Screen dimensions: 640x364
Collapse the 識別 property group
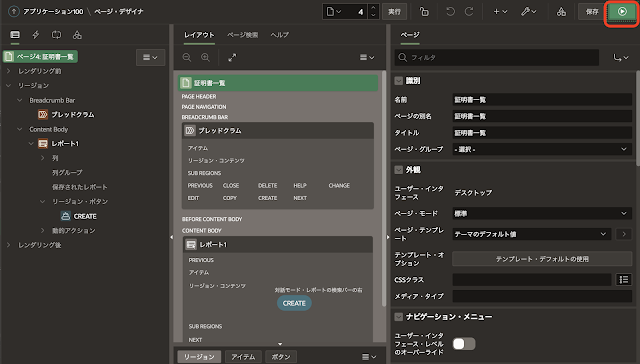pyautogui.click(x=398, y=81)
